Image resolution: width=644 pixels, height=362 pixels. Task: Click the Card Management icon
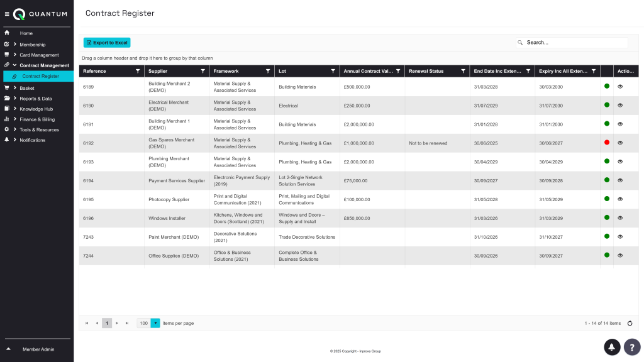6,55
